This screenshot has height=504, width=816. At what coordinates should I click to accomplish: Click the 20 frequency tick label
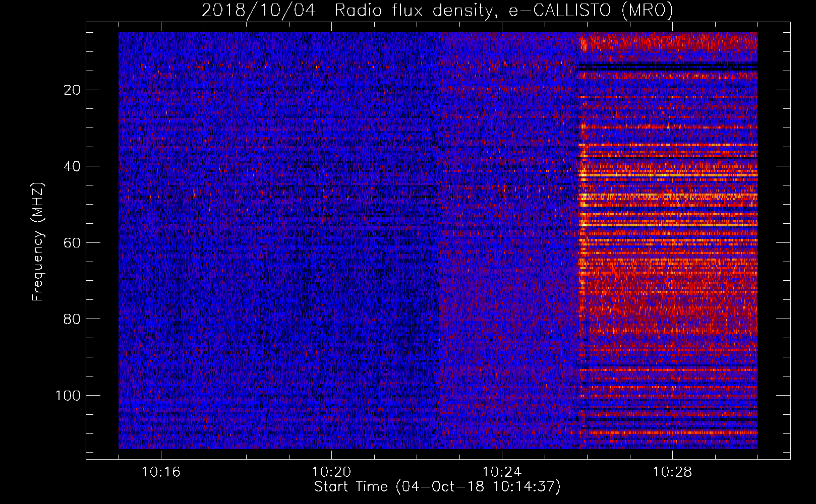[x=72, y=90]
